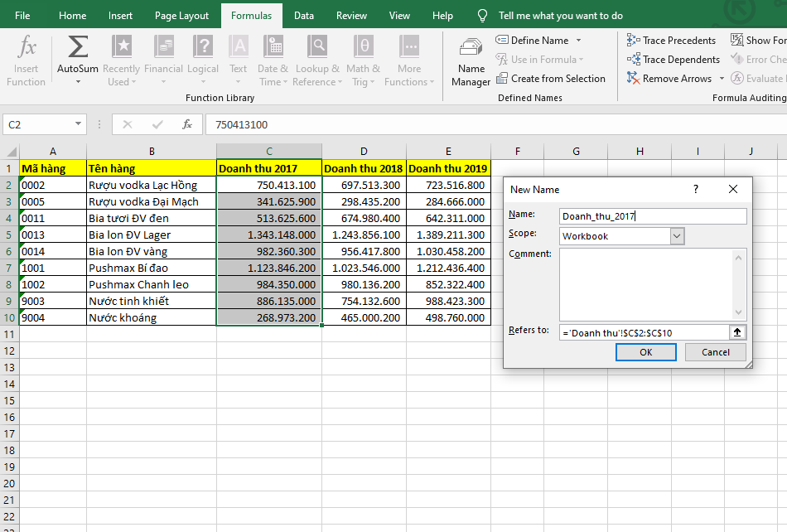This screenshot has height=532, width=787.
Task: Click Cancel in the New Name dialog
Action: pos(715,352)
